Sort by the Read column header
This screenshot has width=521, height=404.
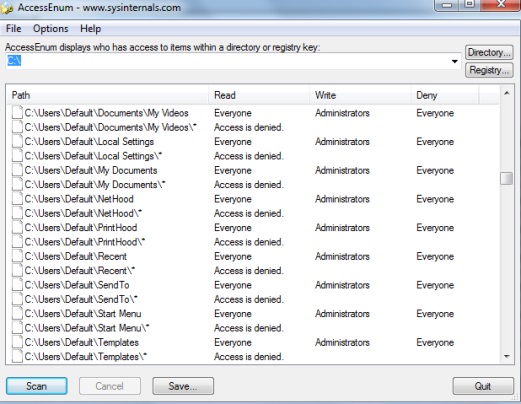pos(259,95)
